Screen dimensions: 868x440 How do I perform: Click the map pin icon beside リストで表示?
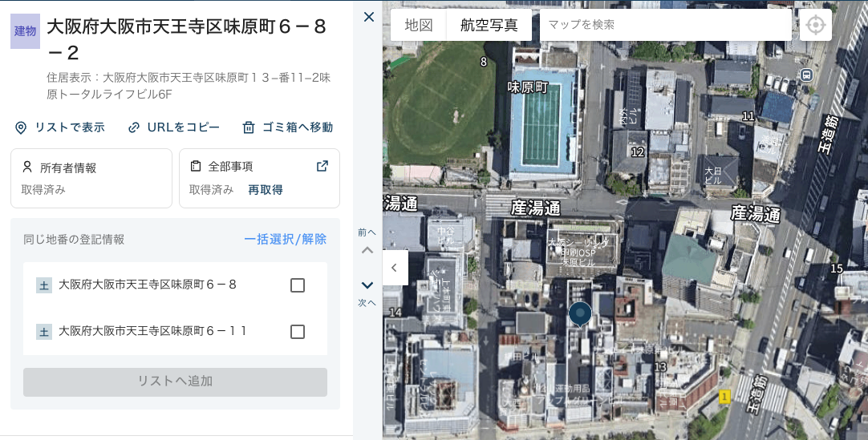tap(21, 127)
